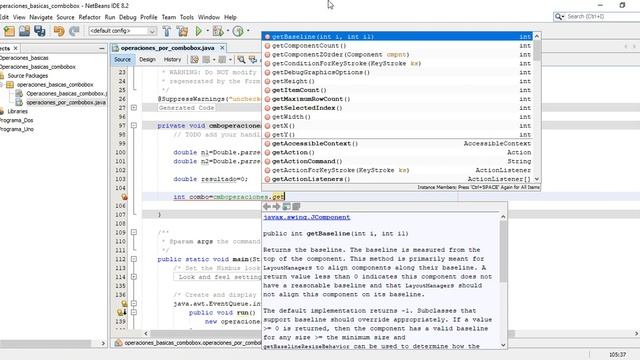Screen dimensions: 640x360
Task: Click the Find Selection magnifier icon
Action: [241, 60]
